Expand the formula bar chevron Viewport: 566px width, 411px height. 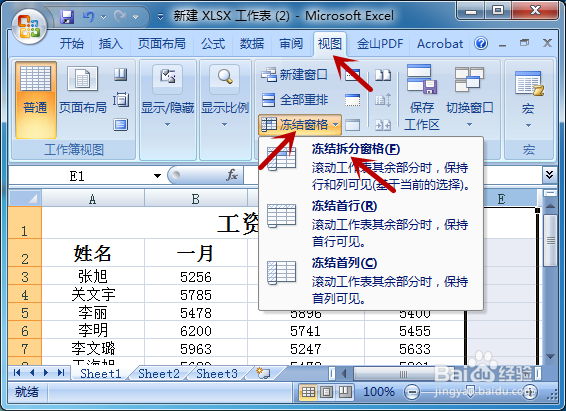click(549, 175)
